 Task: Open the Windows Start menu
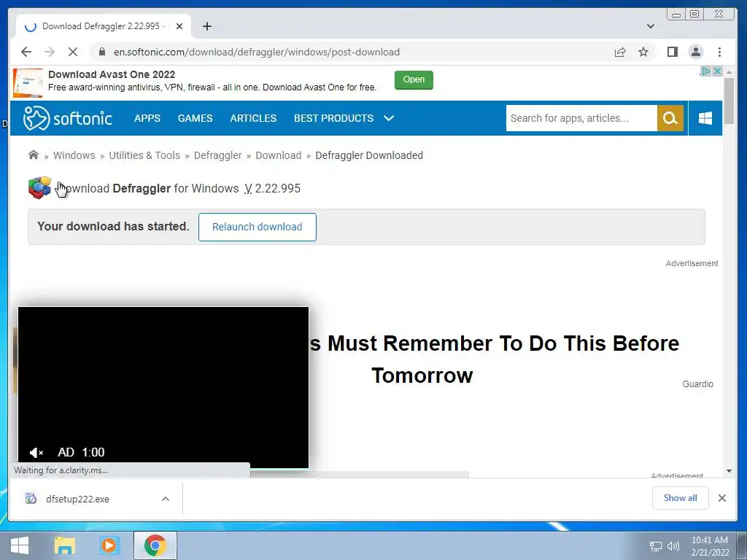19,545
